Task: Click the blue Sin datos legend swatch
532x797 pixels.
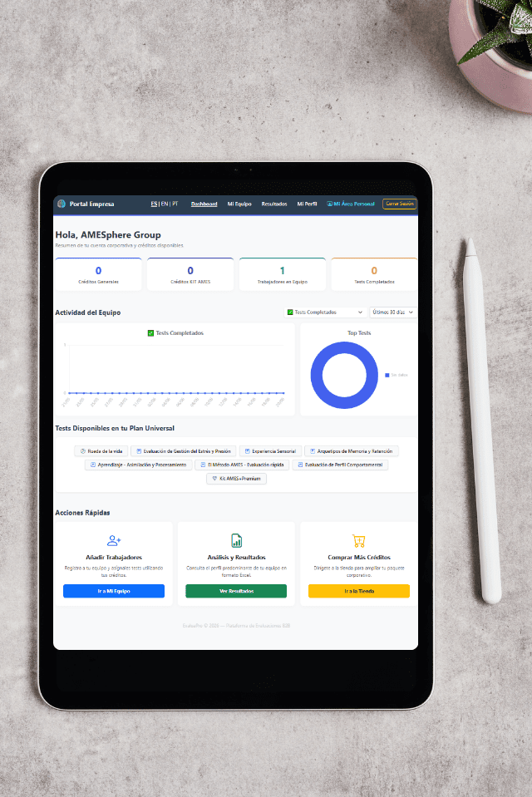Action: (387, 375)
